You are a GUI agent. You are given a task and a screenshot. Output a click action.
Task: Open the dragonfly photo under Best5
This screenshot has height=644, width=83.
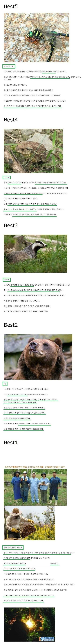[36, 37]
